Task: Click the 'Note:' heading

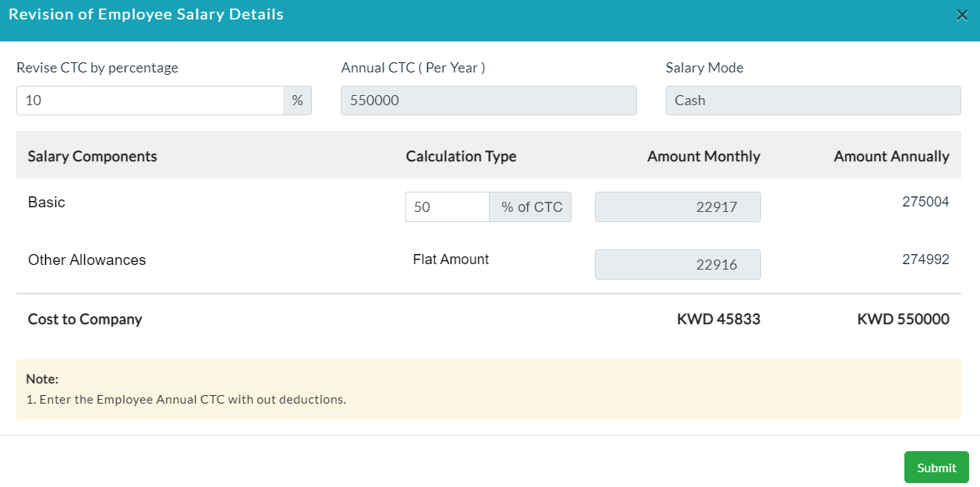Action: [42, 379]
